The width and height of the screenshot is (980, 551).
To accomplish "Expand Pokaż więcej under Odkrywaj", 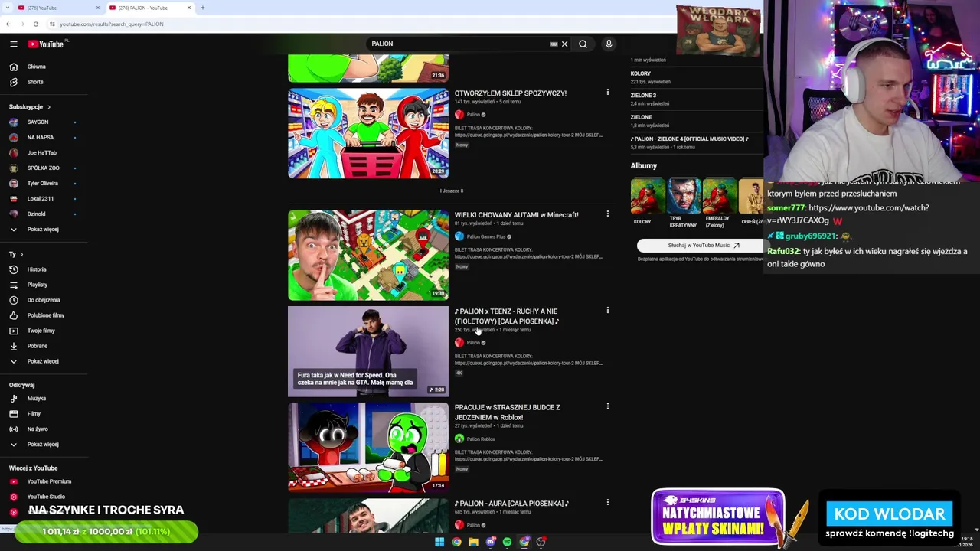I will [x=43, y=445].
